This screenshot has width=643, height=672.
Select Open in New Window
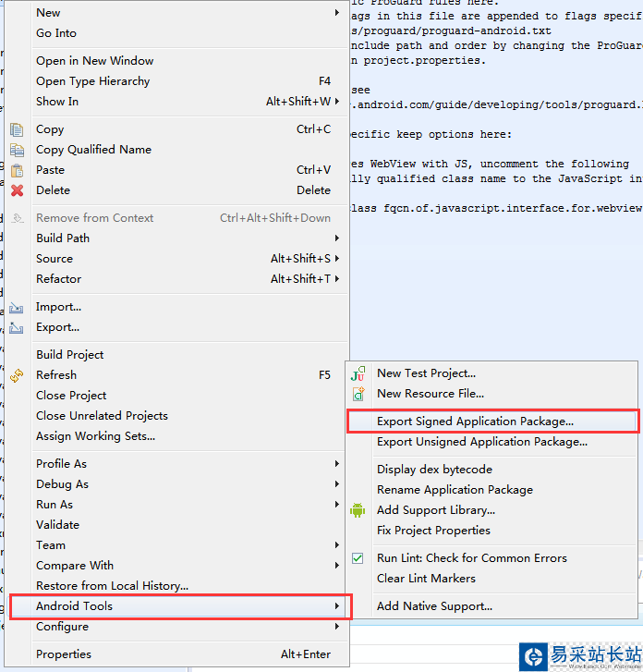pyautogui.click(x=176, y=61)
